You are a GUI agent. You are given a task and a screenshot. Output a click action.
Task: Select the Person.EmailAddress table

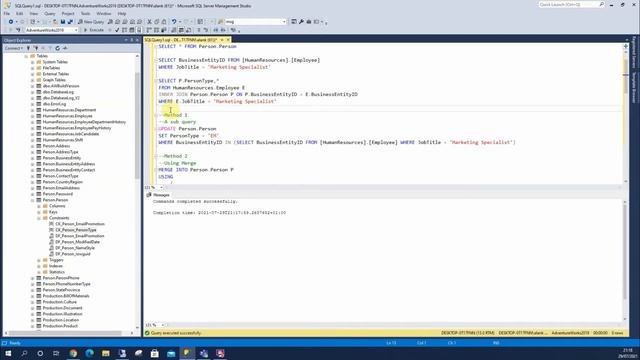click(61, 188)
